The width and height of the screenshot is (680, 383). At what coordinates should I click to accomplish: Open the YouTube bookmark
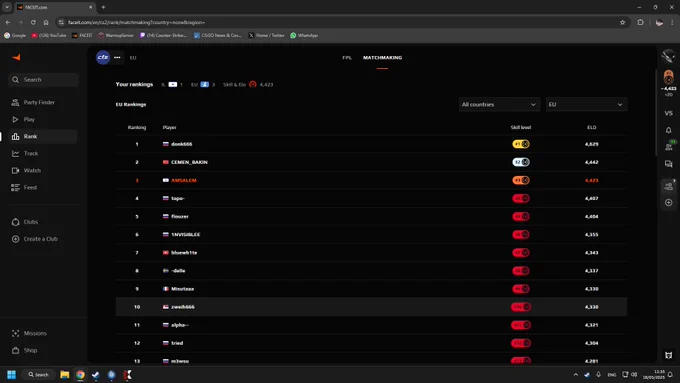point(49,36)
